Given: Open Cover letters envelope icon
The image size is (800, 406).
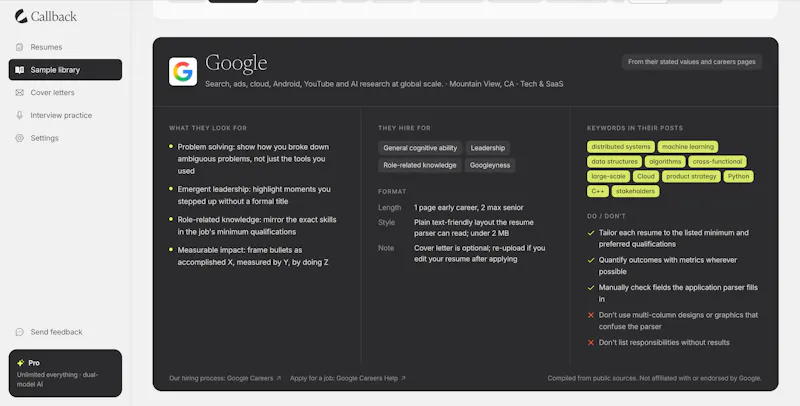Looking at the screenshot, I should click(x=19, y=92).
